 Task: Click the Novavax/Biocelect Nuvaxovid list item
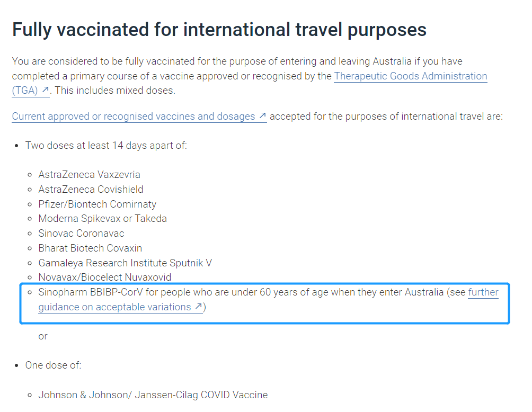tap(105, 277)
